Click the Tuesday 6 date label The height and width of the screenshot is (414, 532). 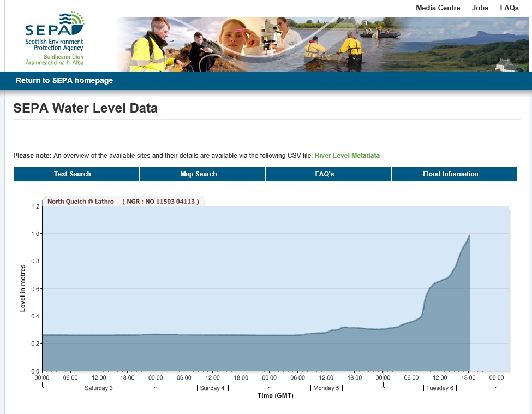click(x=440, y=388)
